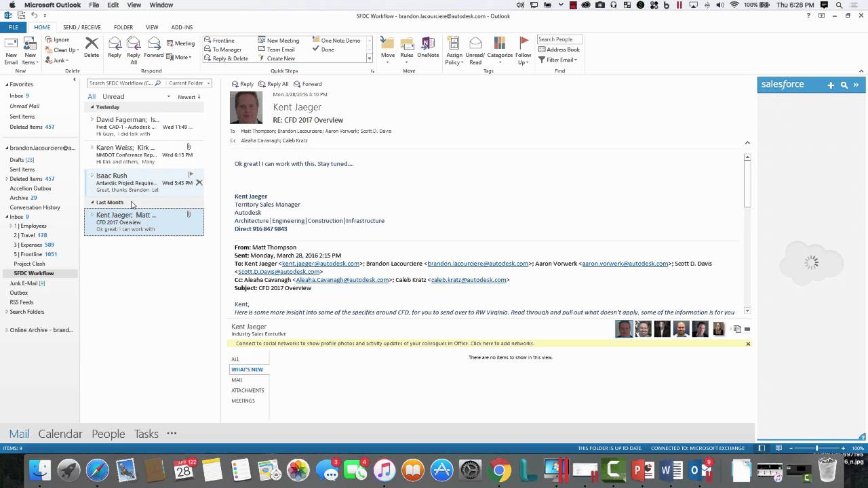
Task: Open the Junk dropdown
Action: tap(56, 60)
